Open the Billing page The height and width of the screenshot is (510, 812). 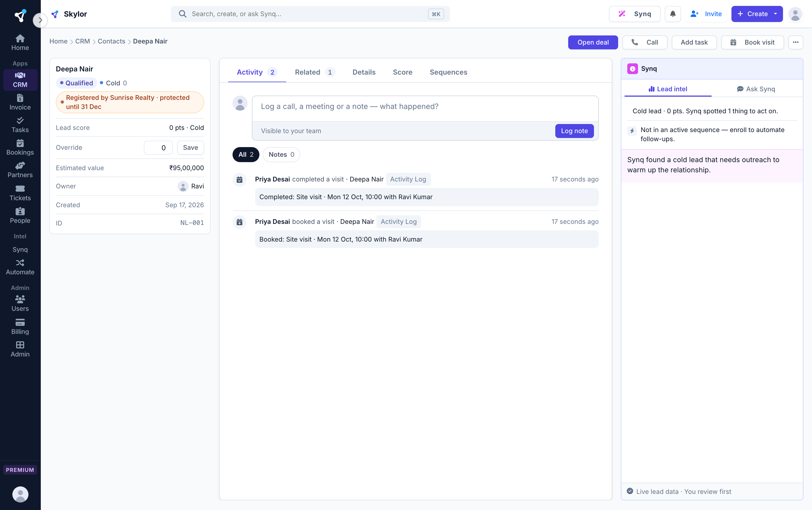click(20, 327)
